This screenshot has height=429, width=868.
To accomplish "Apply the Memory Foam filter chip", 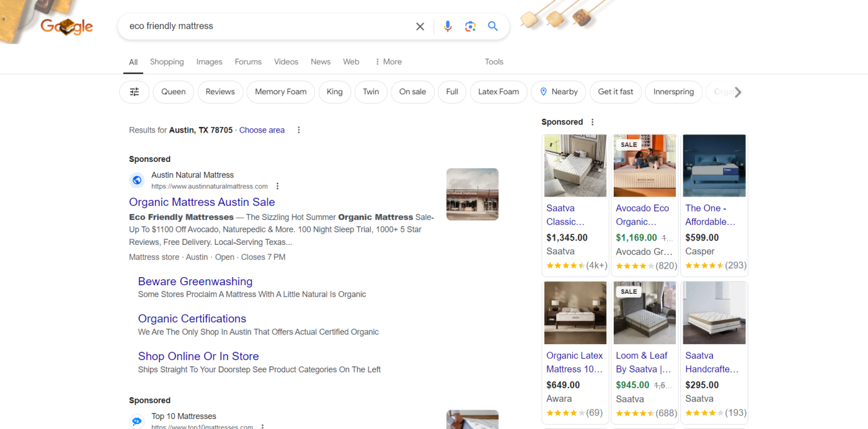I will coord(281,92).
